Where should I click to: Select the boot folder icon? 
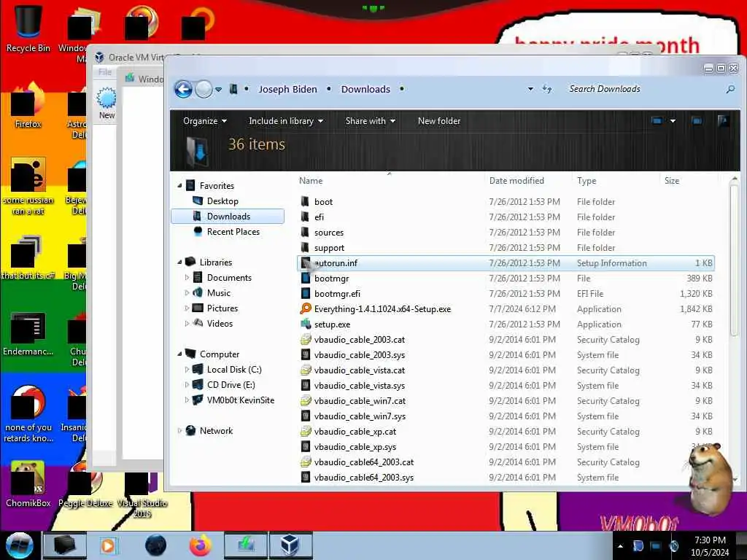(x=306, y=201)
